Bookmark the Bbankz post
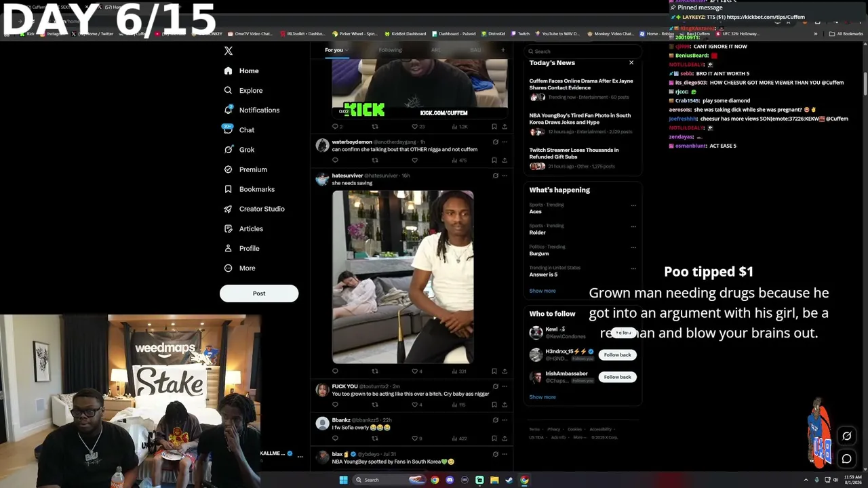 click(x=494, y=439)
